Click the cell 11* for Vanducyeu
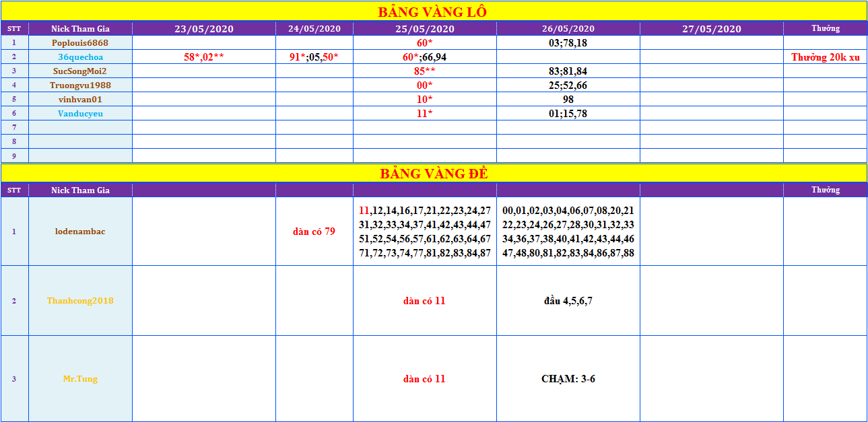Viewport: 868px width, 422px height. click(425, 113)
